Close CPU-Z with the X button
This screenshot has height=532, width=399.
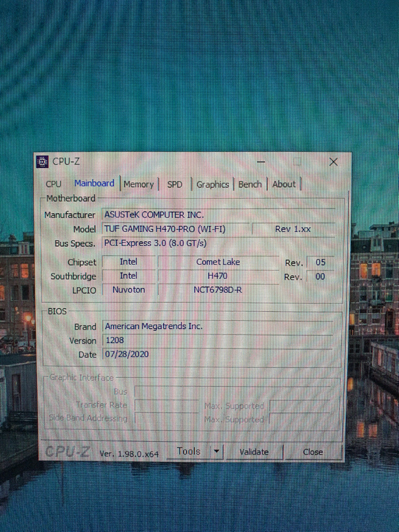(x=334, y=162)
